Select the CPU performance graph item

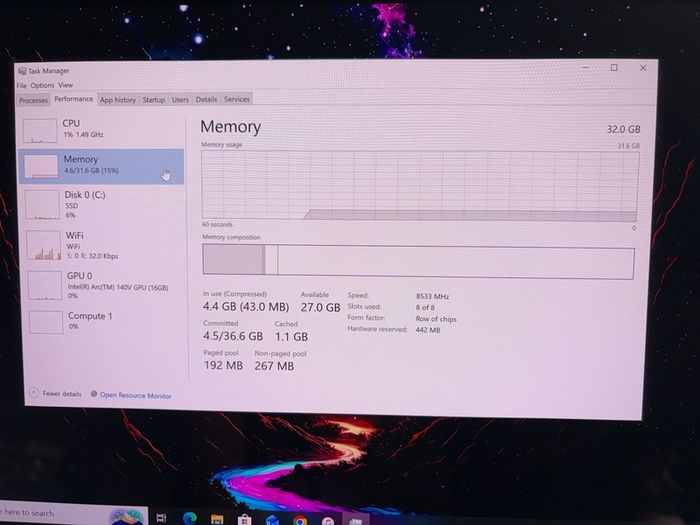click(101, 130)
